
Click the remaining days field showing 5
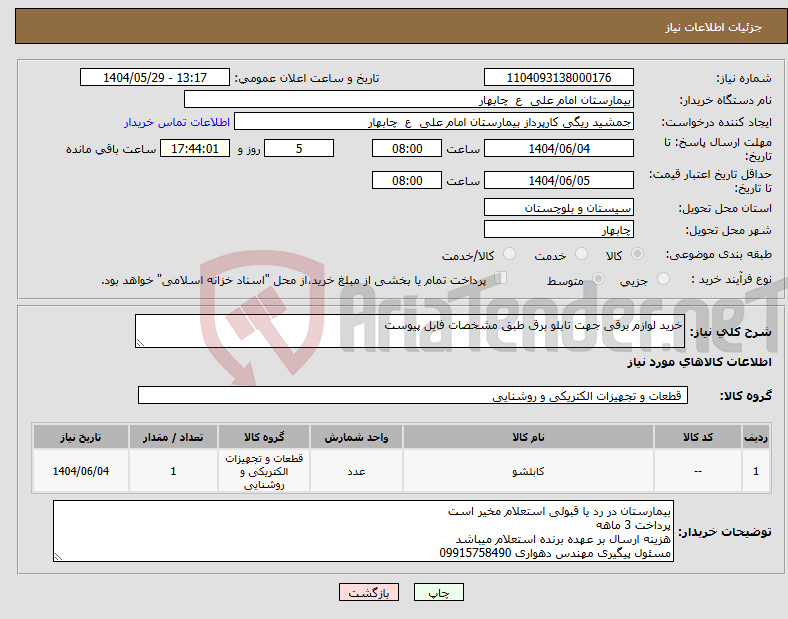[299, 148]
